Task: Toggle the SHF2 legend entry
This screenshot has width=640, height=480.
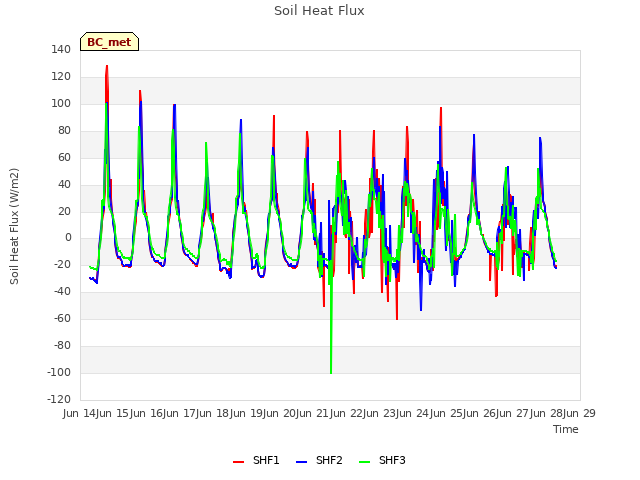Action: point(319,460)
